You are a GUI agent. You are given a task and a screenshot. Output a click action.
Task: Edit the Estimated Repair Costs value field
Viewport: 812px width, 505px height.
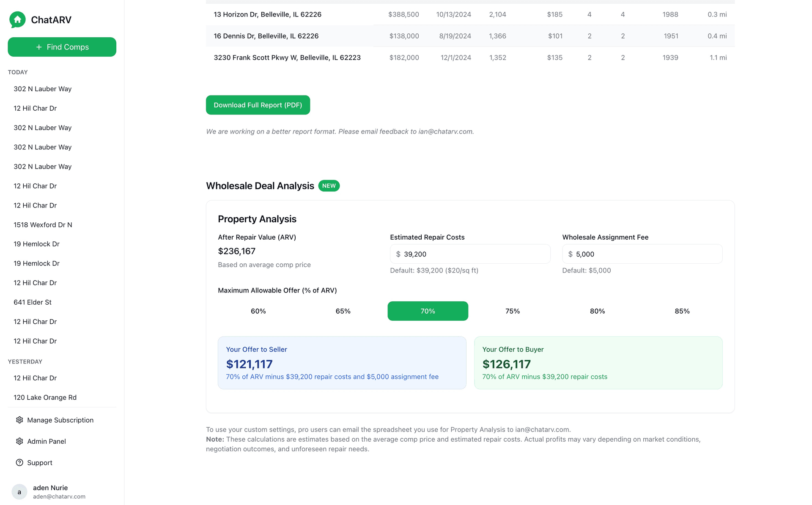click(x=469, y=254)
